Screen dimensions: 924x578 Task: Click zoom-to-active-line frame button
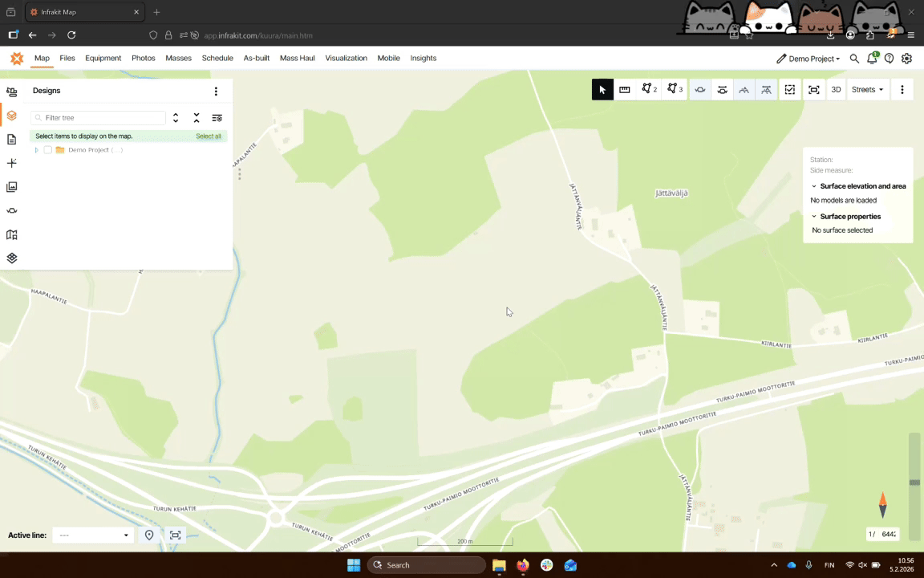175,535
